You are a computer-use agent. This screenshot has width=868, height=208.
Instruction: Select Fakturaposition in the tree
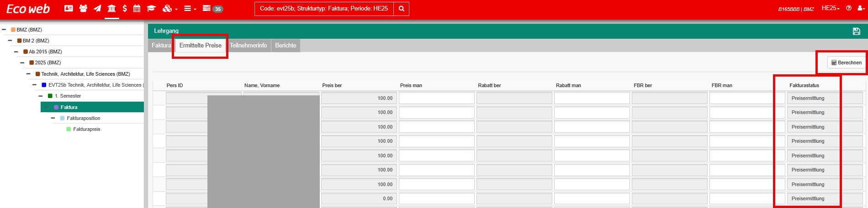point(83,118)
